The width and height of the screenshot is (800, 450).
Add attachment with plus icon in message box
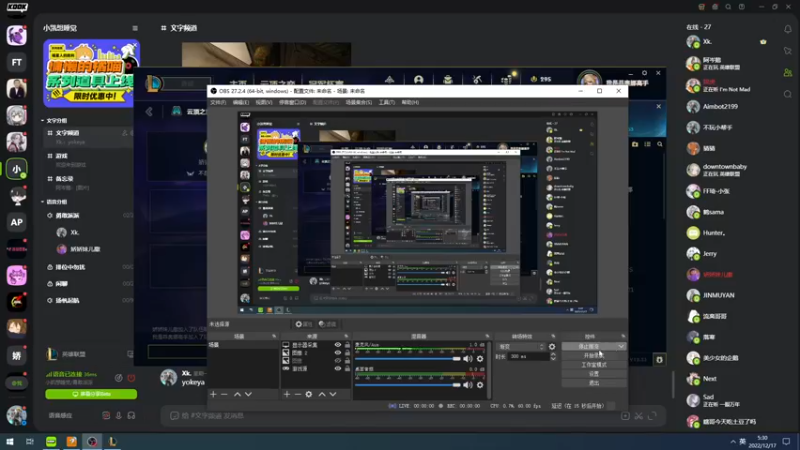point(625,416)
